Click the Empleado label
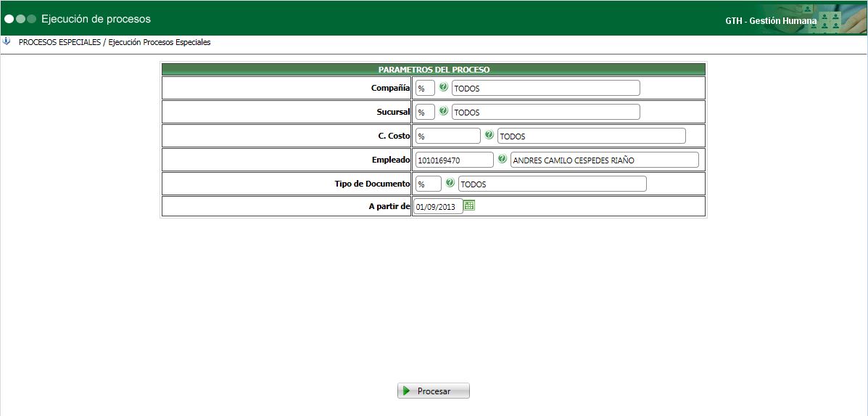 [x=392, y=160]
